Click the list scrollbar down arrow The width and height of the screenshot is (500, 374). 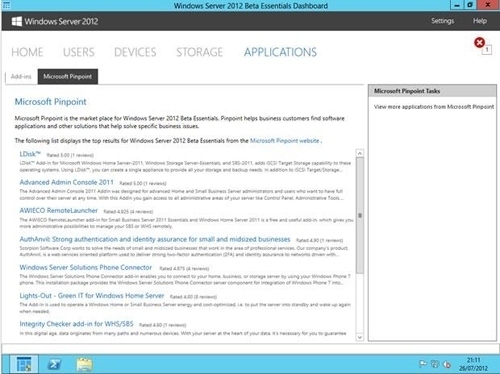360,337
